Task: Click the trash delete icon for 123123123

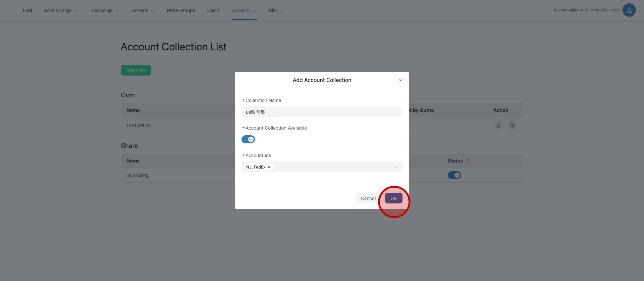Action: (x=512, y=126)
